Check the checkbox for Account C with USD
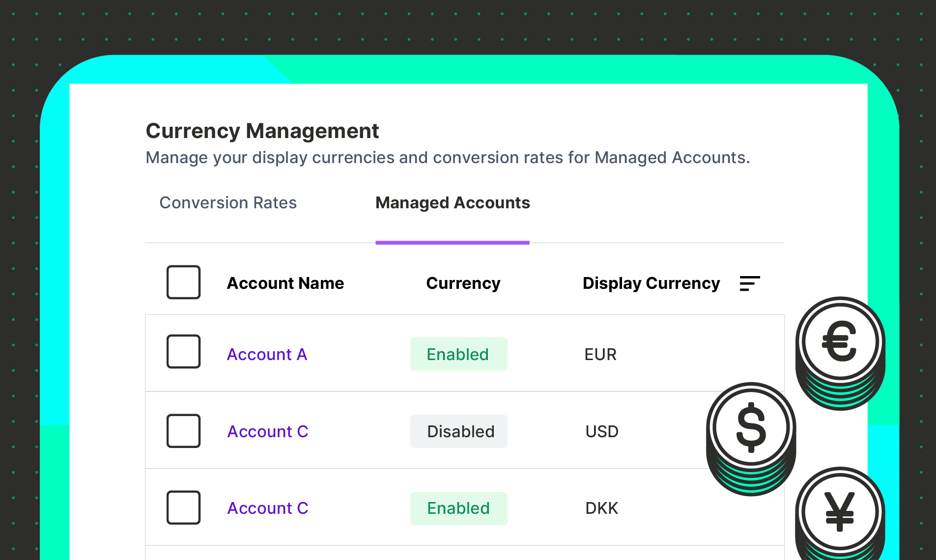Screen dimensions: 936x560 point(183,431)
